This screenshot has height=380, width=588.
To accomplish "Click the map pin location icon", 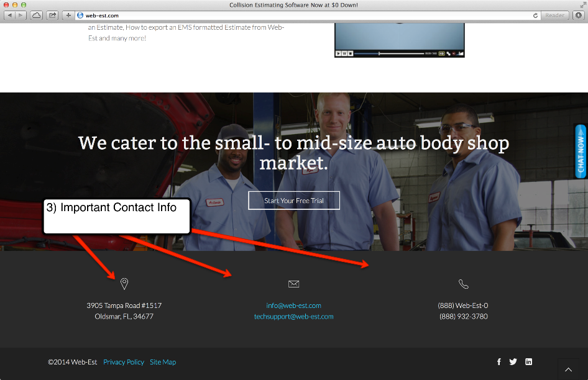I will coord(124,284).
